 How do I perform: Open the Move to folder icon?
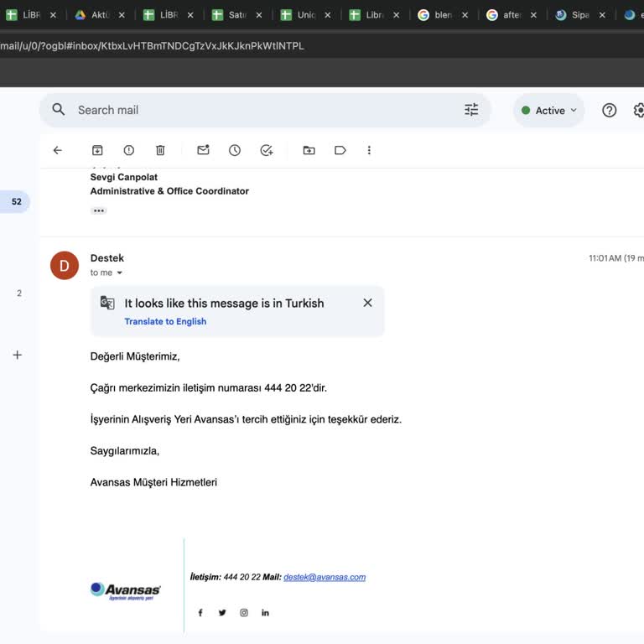coord(309,150)
